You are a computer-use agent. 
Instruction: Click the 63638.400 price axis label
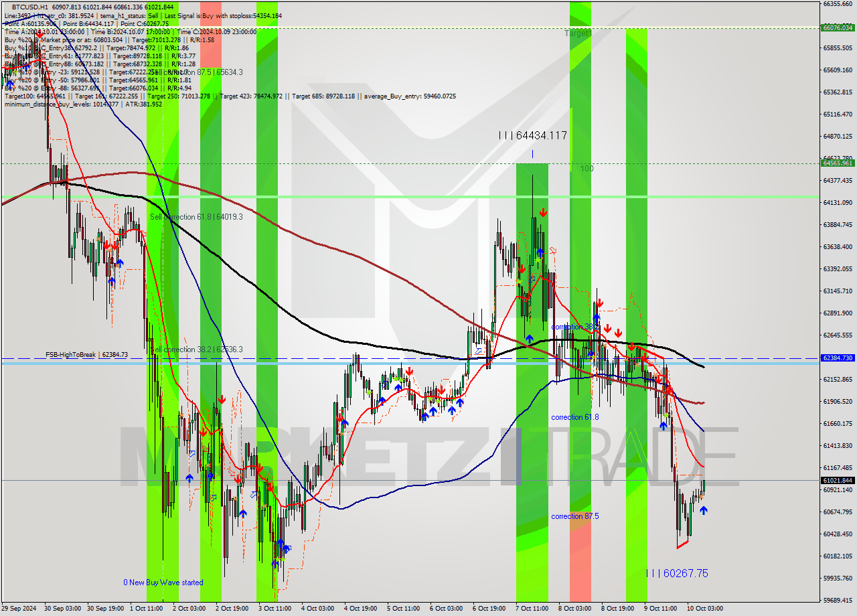pos(838,247)
